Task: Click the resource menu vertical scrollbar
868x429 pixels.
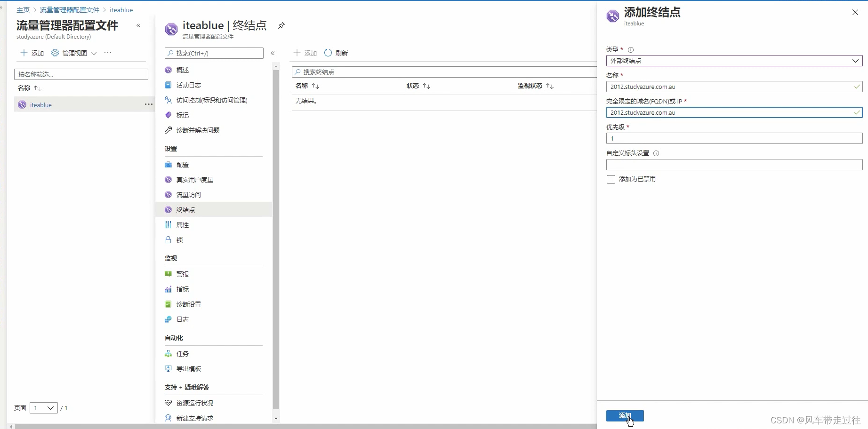Action: point(276,240)
